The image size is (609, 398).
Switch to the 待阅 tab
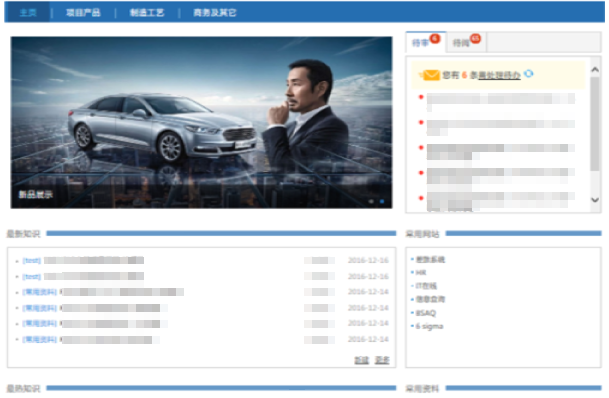(462, 43)
